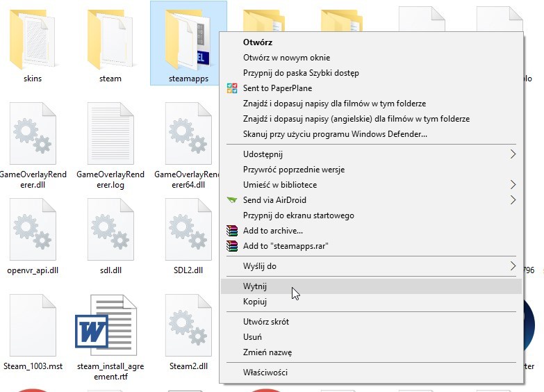Click the steam folder name label

[x=110, y=79]
